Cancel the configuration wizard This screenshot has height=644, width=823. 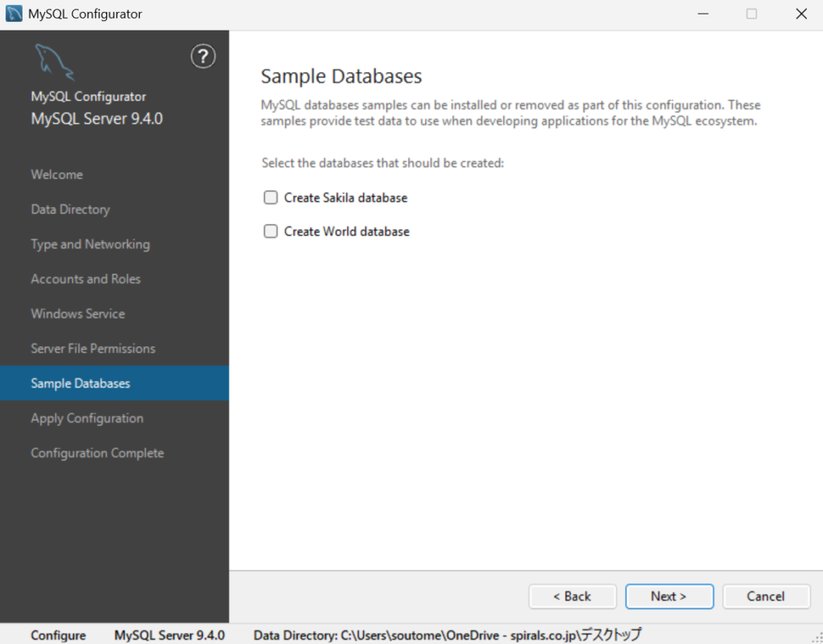[x=765, y=597]
